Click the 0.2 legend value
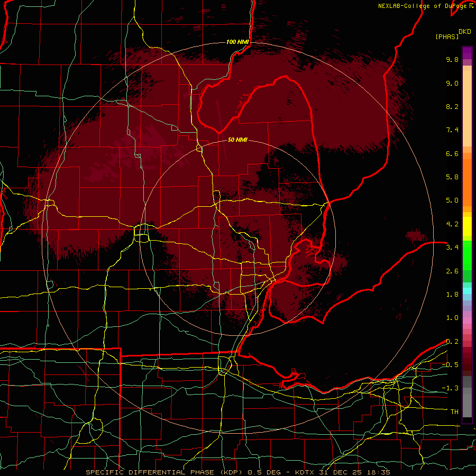 click(452, 342)
